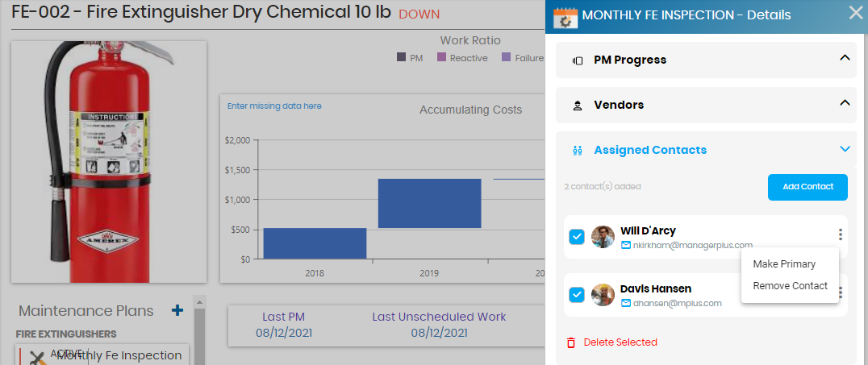
Task: Select Make Primary from the context menu
Action: click(x=784, y=264)
